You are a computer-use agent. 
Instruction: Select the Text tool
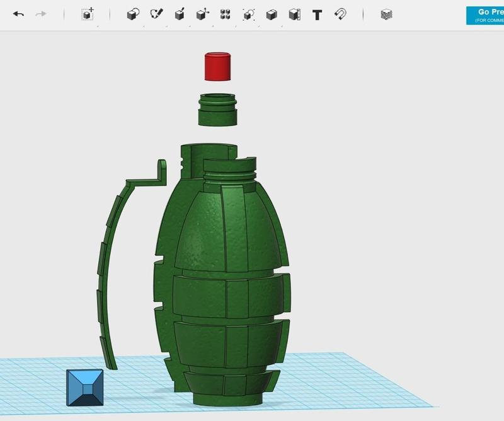click(318, 14)
